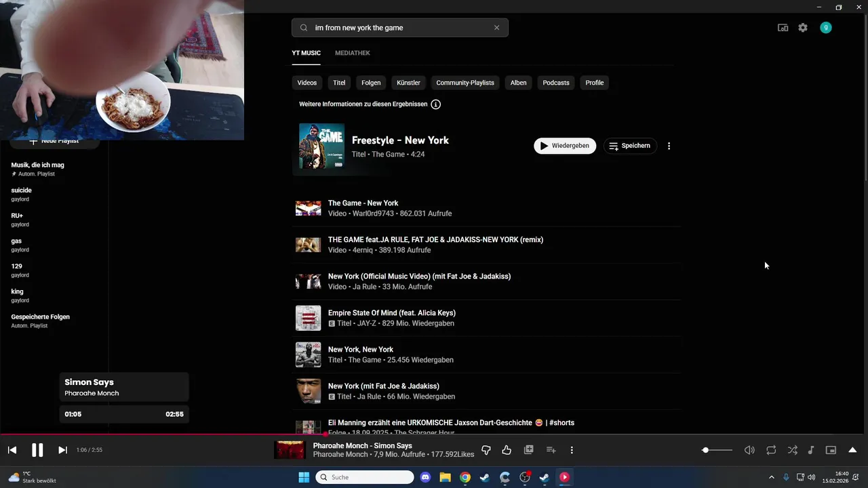Filter results by Podcasts
The width and height of the screenshot is (868, 488).
click(556, 83)
